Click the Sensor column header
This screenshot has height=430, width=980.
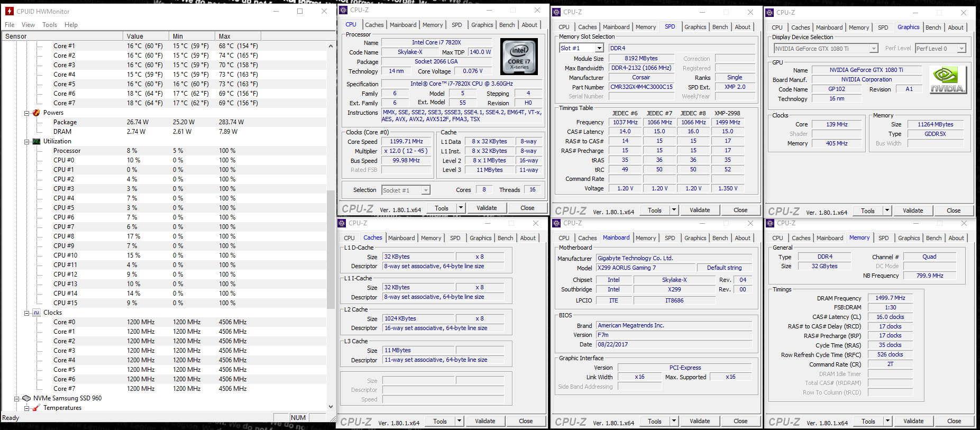coord(62,36)
